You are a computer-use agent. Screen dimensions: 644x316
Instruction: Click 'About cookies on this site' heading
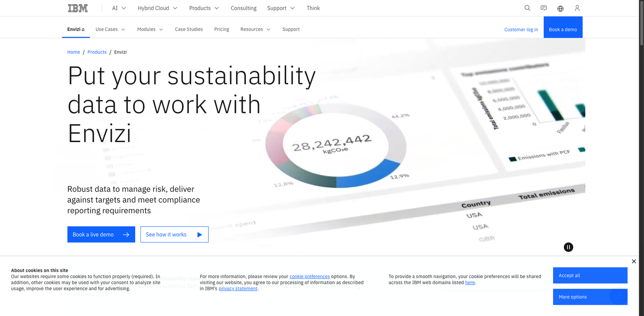39,270
